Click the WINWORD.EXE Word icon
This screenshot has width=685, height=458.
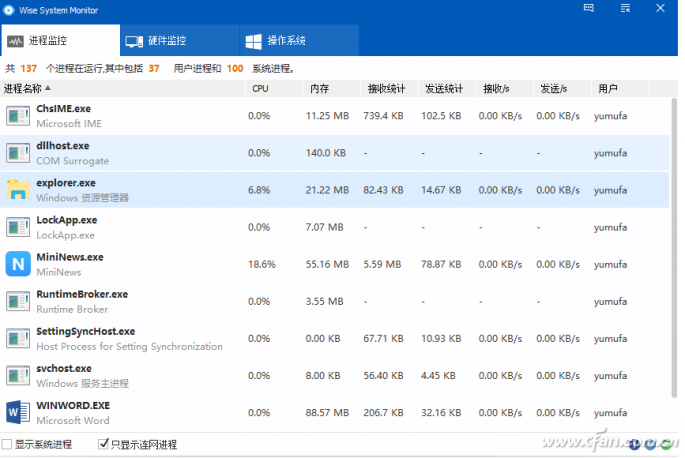coord(18,412)
